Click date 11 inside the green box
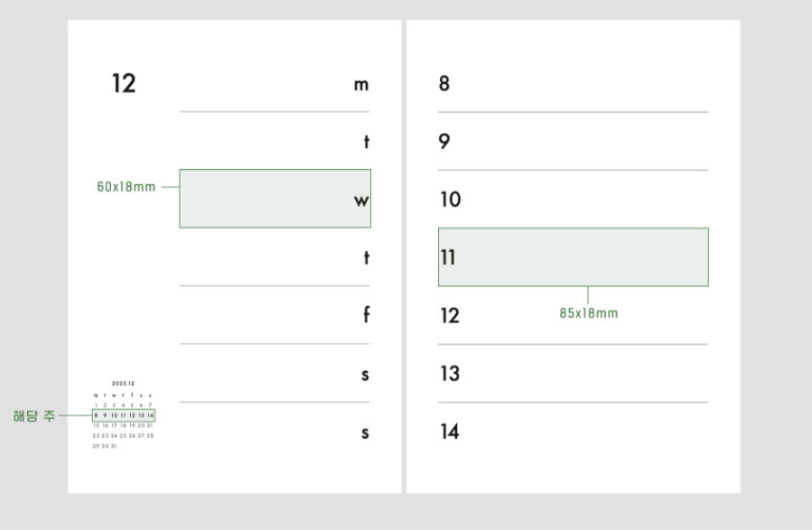 pos(448,257)
